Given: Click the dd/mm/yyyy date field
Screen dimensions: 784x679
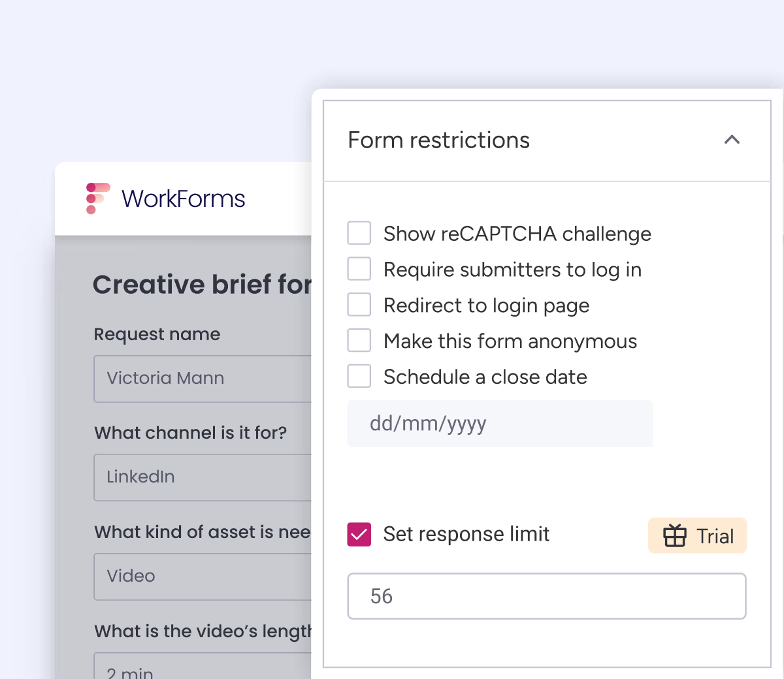Looking at the screenshot, I should 500,424.
